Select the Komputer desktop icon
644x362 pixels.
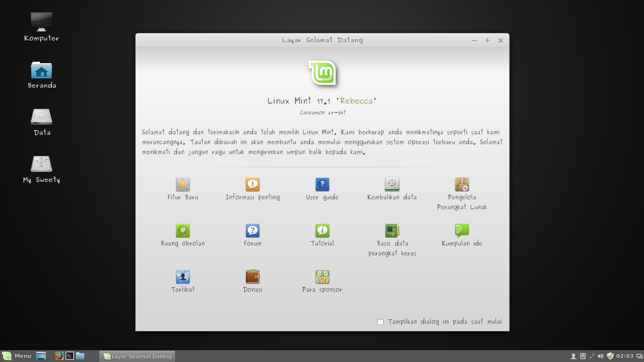coord(41,27)
